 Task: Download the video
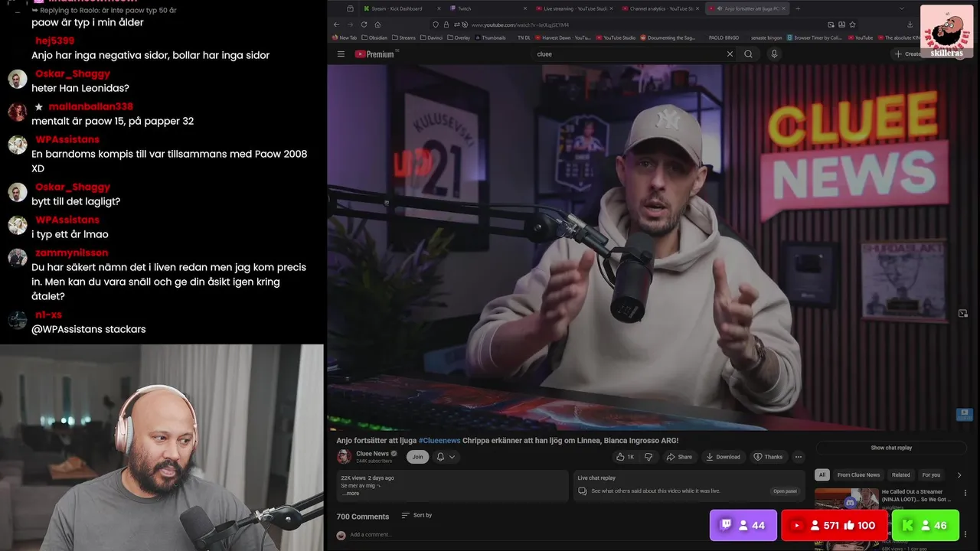click(723, 457)
